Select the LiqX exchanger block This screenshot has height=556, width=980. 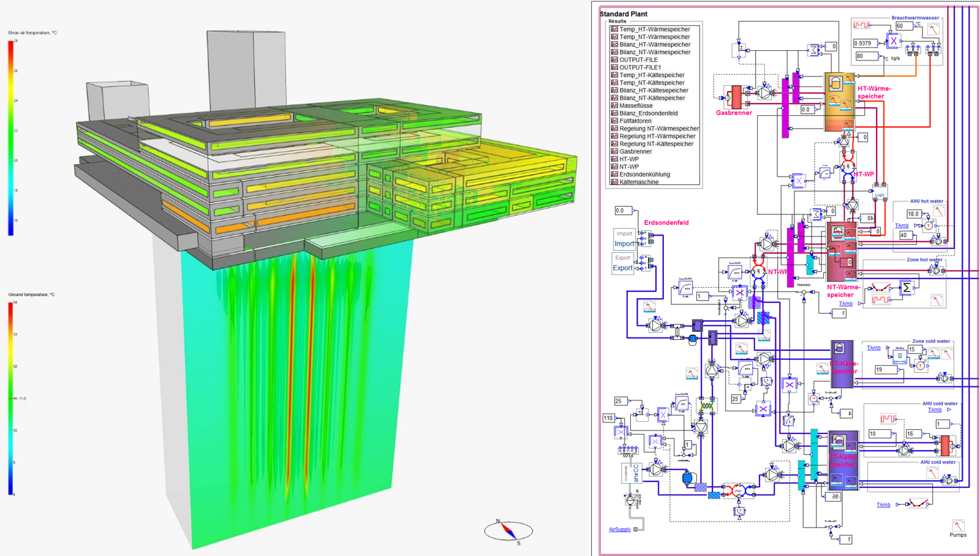(x=880, y=195)
